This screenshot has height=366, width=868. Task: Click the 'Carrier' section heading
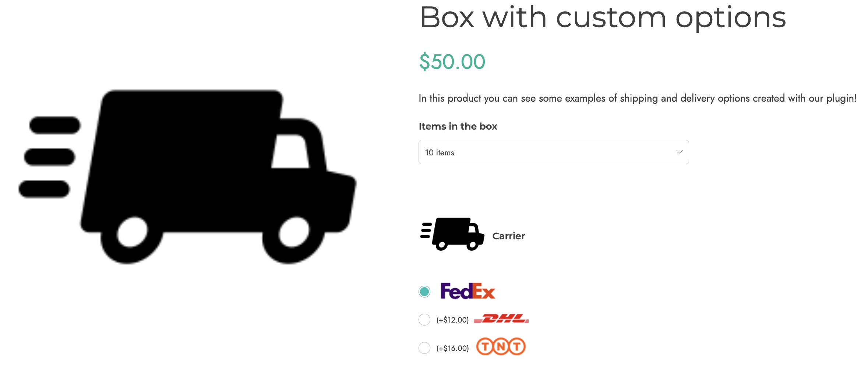tap(508, 236)
